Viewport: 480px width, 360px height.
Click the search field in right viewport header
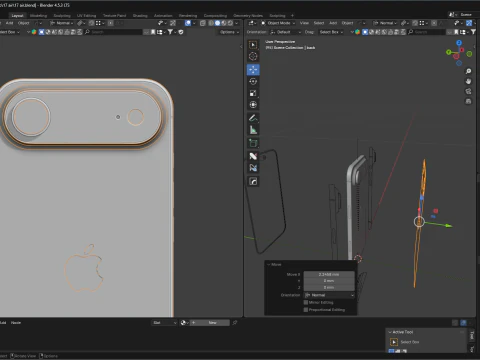pos(427,32)
